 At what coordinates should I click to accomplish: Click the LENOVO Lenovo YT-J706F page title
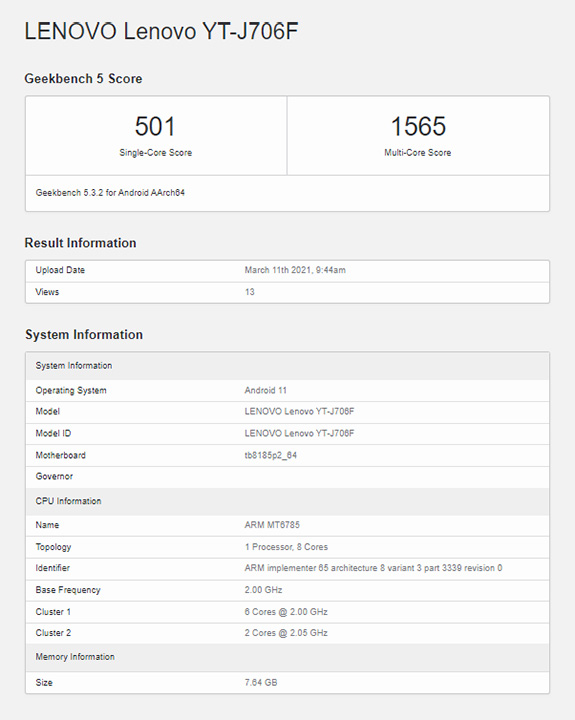[161, 32]
